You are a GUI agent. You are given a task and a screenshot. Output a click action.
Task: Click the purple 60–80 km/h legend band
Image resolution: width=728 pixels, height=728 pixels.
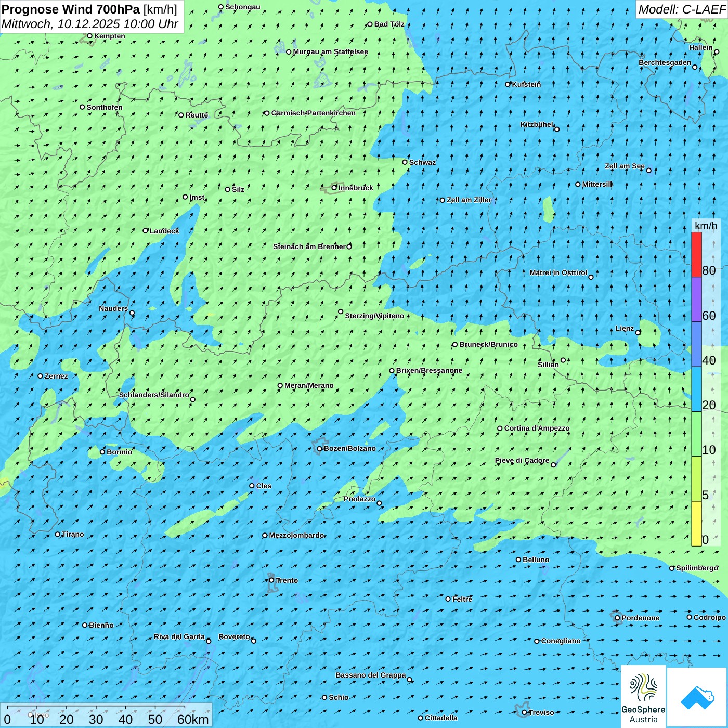(696, 299)
